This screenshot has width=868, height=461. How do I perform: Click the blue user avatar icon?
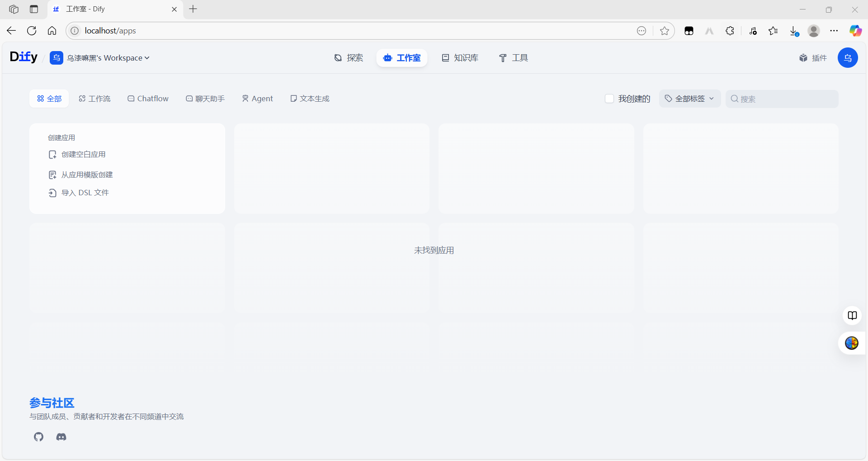(848, 58)
